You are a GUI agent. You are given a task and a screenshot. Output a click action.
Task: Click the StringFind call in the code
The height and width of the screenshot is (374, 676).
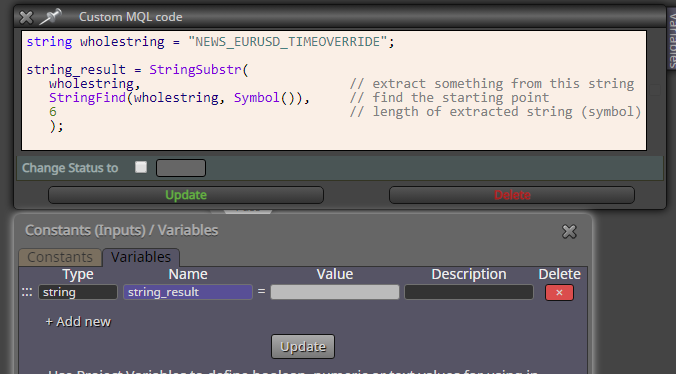(x=88, y=98)
